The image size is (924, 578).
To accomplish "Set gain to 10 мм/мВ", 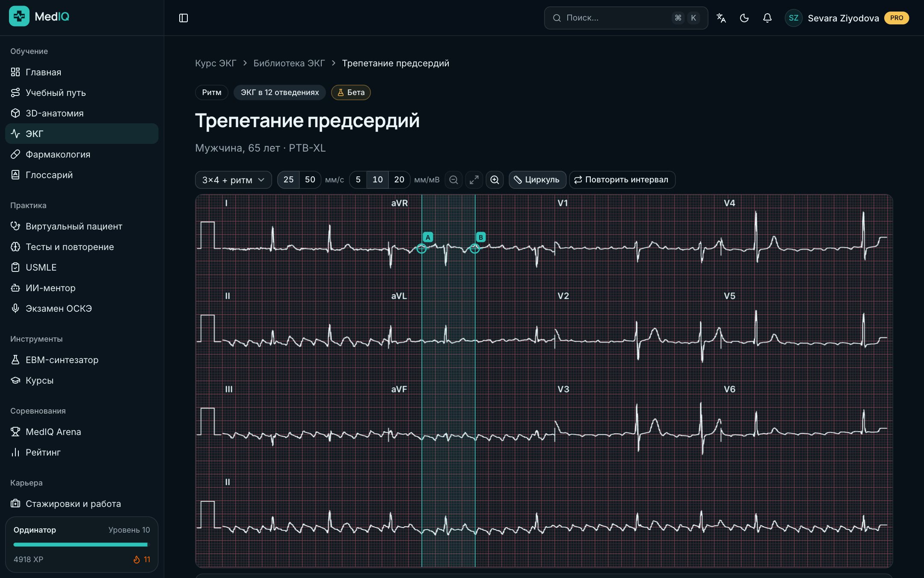I will click(x=378, y=180).
